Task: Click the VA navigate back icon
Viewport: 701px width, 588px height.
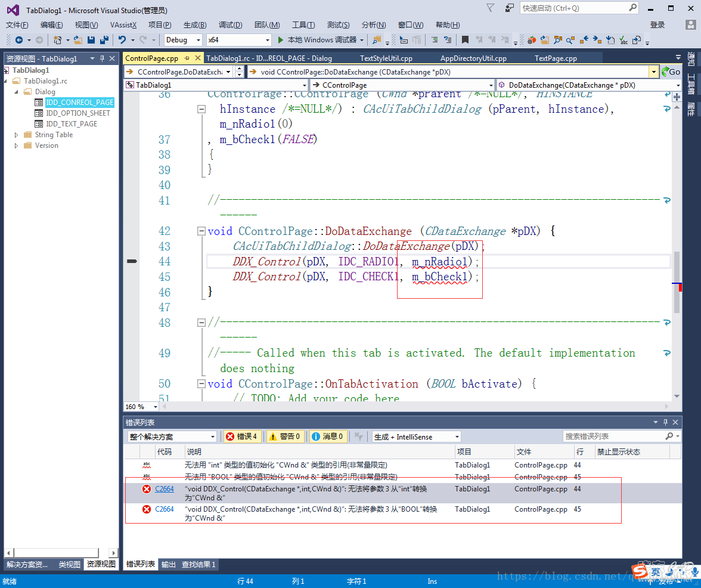Action: coord(584,40)
